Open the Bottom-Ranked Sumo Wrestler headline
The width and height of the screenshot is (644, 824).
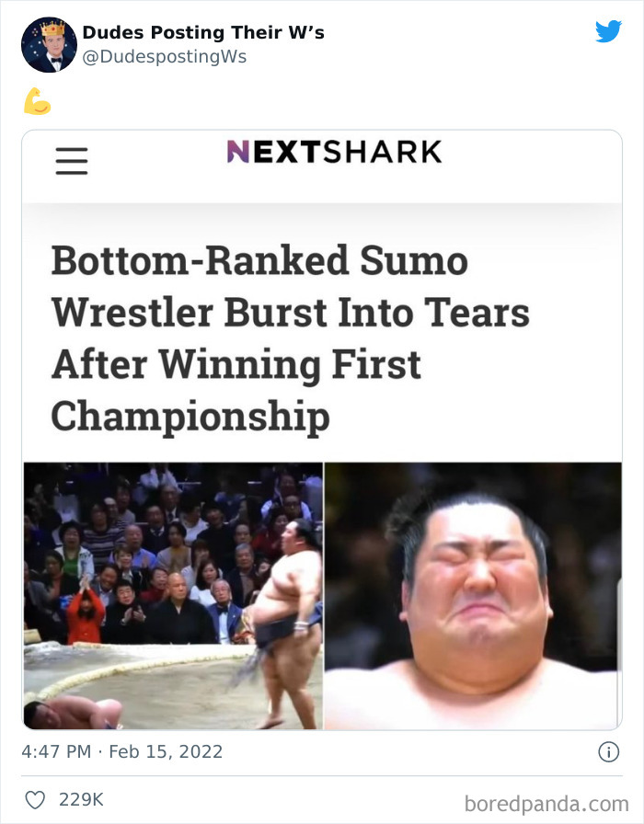tap(290, 338)
